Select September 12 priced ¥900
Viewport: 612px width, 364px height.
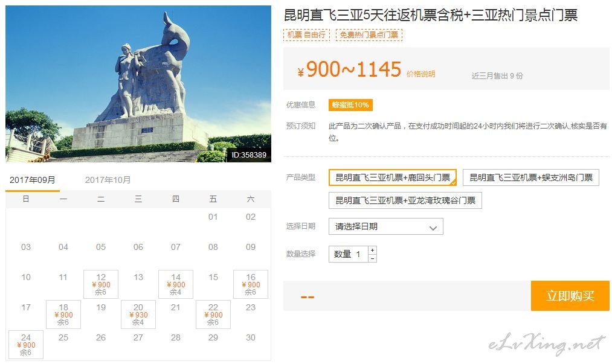coord(101,284)
